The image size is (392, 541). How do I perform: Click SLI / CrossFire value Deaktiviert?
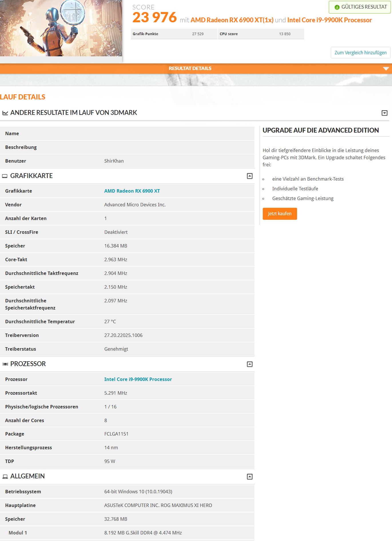click(116, 232)
